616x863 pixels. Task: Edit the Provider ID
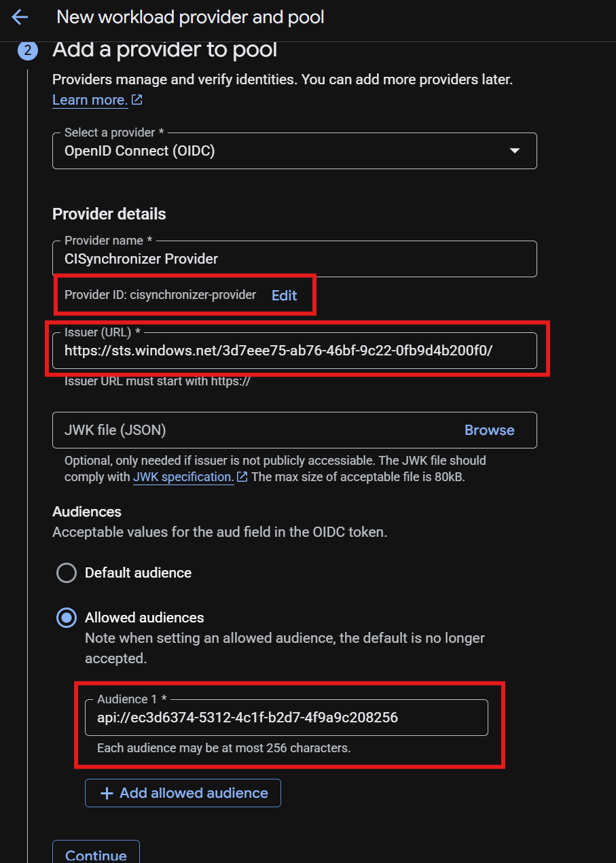(x=285, y=295)
